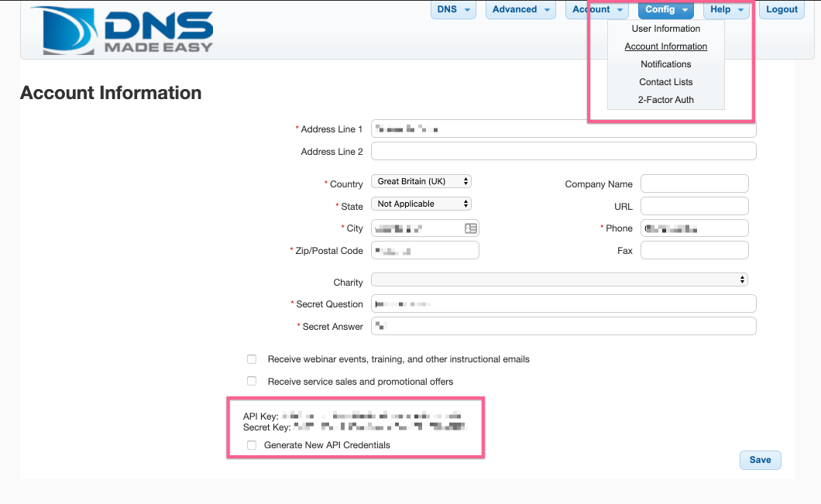Open the Account menu
This screenshot has height=504, width=821.
pos(597,9)
